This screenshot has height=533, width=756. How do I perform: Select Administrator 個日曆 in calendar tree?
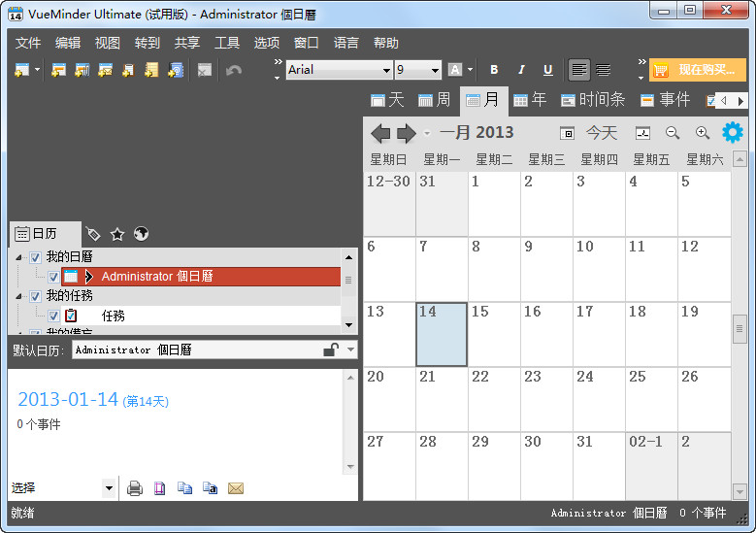(201, 277)
